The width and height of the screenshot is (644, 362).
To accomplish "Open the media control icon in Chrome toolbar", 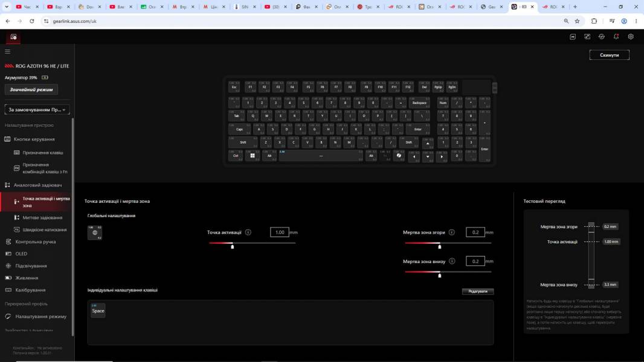I will click(x=612, y=21).
